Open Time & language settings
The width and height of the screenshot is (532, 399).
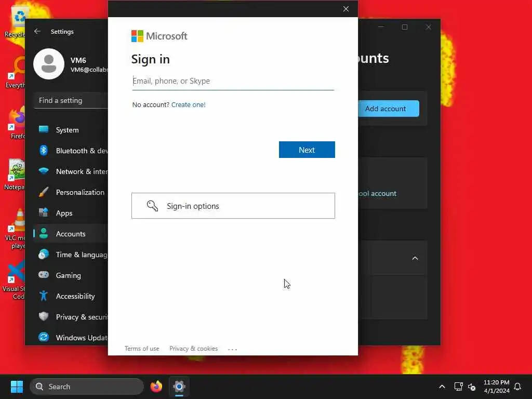71,255
